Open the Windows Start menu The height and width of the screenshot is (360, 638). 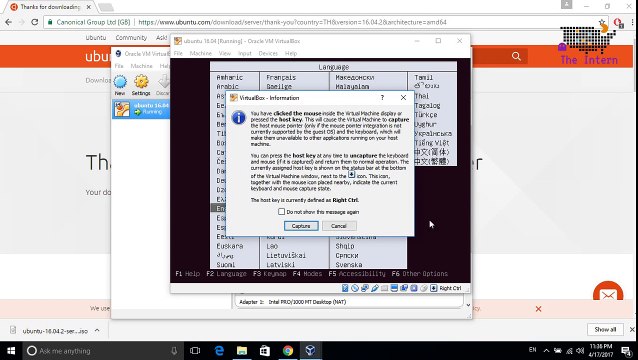pos(11,351)
